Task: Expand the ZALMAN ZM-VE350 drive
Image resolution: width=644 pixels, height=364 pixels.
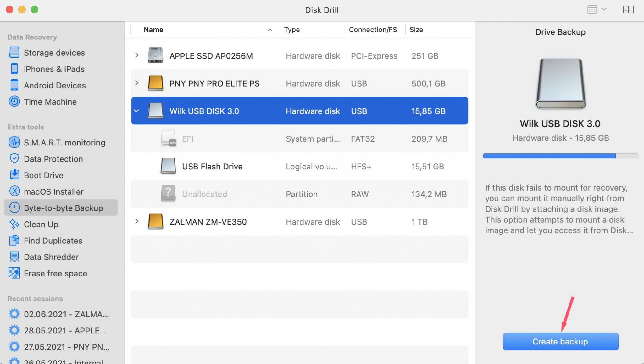Action: click(136, 221)
